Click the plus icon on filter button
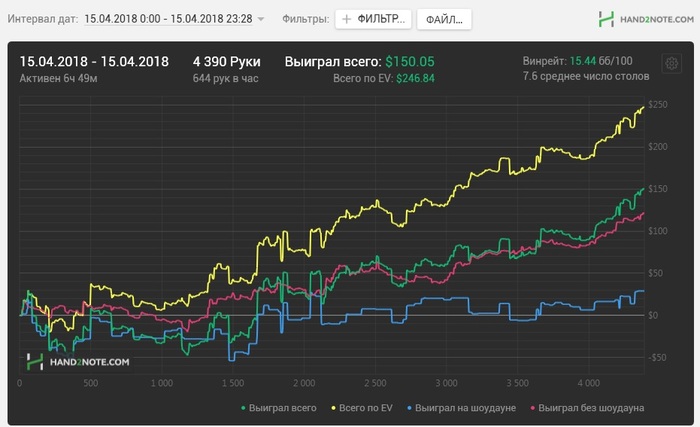Image resolution: width=700 pixels, height=427 pixels. (x=346, y=19)
